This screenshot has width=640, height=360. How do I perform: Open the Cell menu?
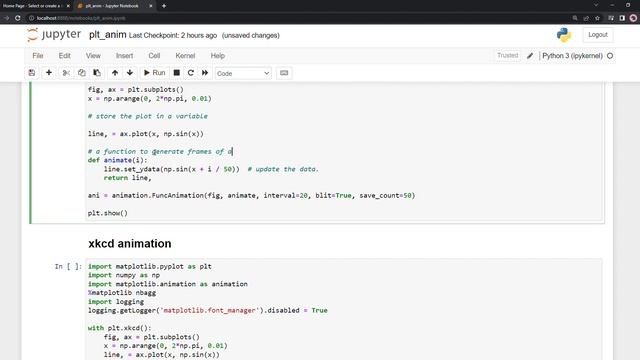(154, 56)
